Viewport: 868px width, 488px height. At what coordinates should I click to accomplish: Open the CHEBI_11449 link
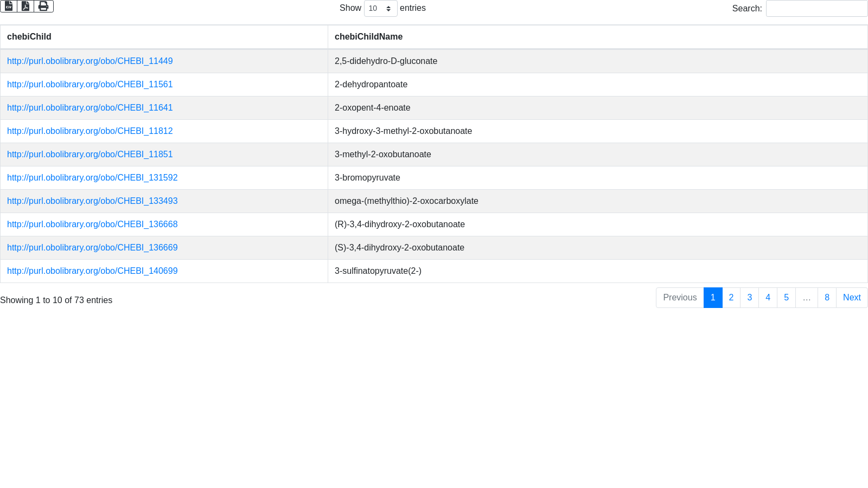tap(90, 61)
